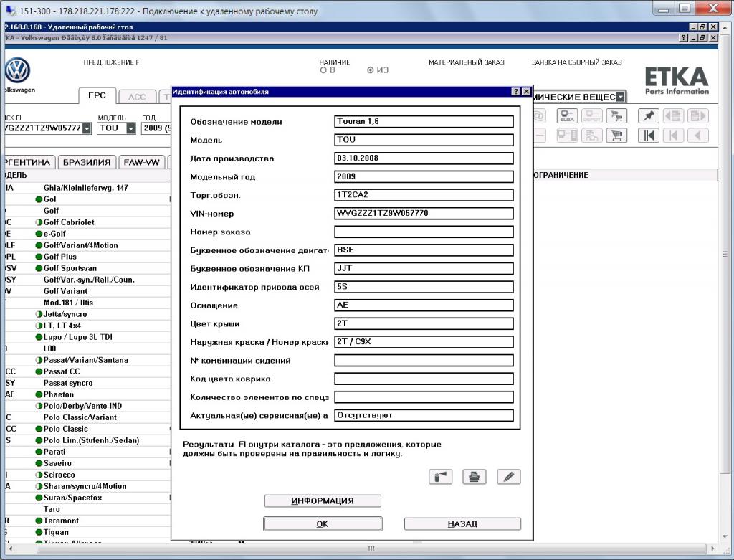
Task: Click the empty Номер заказа field
Action: [x=424, y=232]
